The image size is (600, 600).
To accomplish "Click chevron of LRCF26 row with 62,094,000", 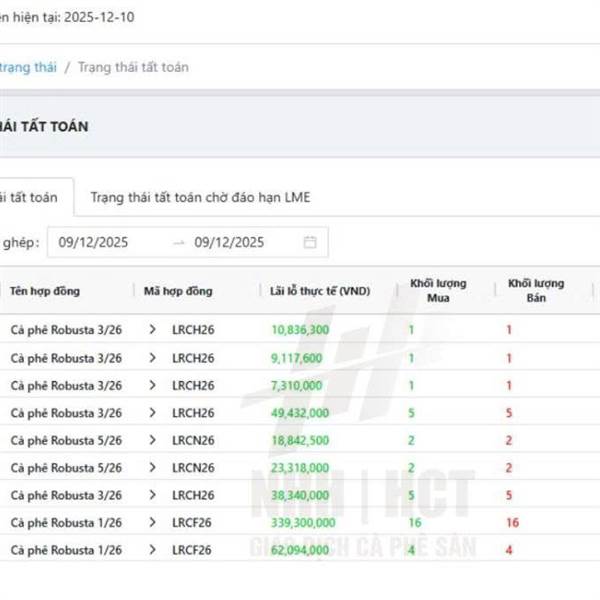I will (x=153, y=549).
